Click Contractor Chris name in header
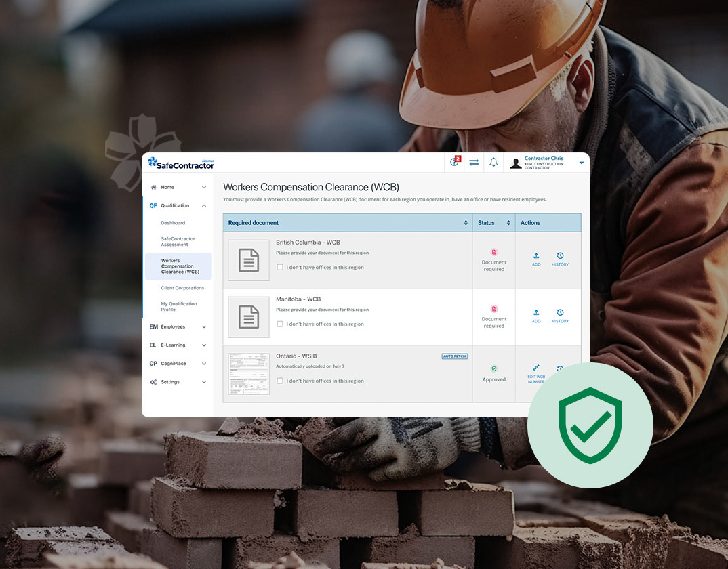The image size is (728, 569). point(544,159)
